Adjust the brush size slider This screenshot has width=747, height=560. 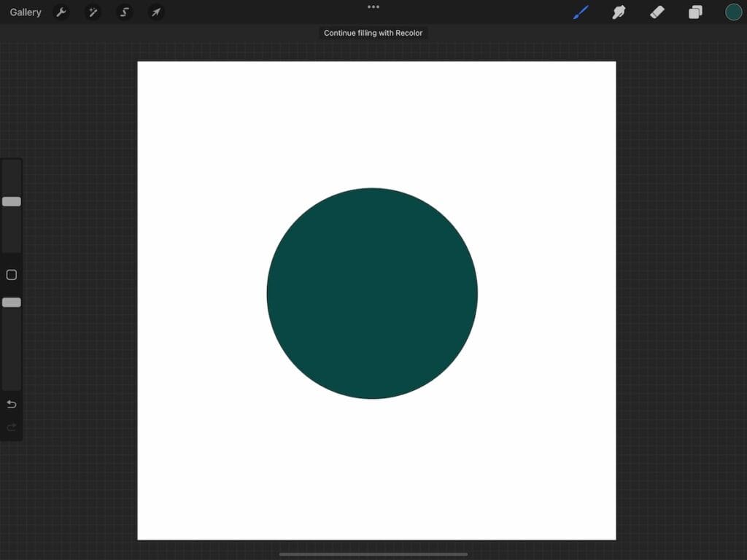[x=11, y=201]
